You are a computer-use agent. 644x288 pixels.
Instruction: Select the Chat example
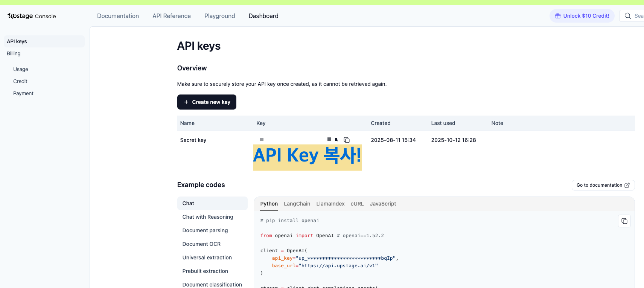pos(212,203)
